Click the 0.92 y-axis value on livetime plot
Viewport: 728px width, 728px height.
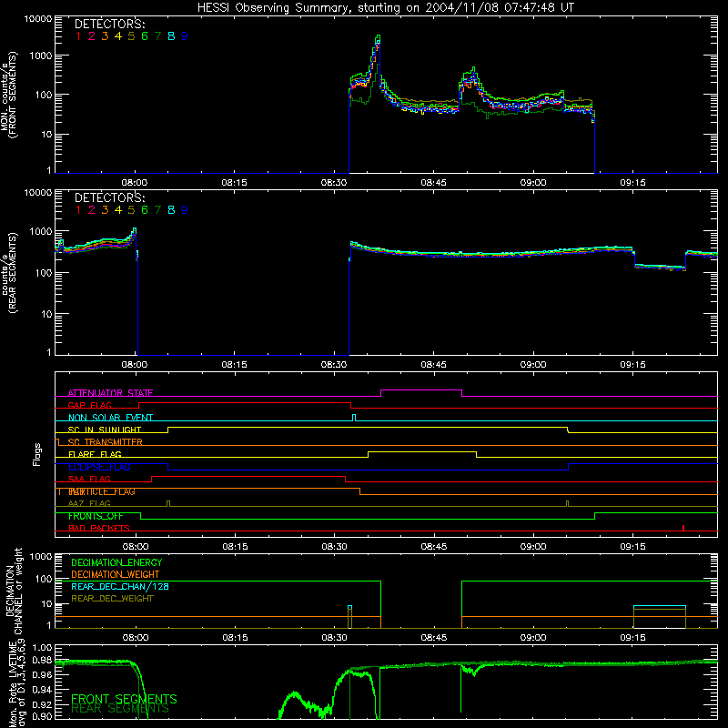coord(42,704)
